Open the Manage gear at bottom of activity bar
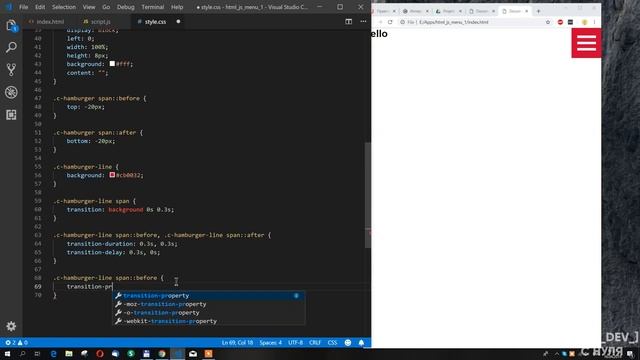The image size is (640, 360). click(x=11, y=326)
